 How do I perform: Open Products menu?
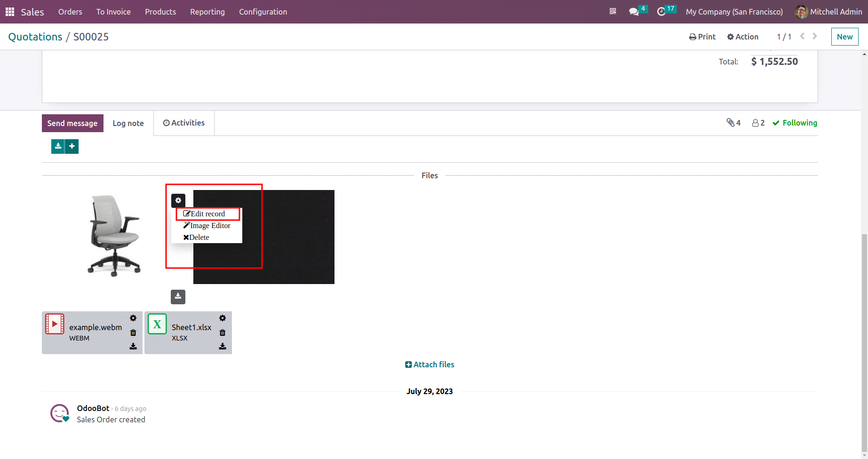(x=160, y=12)
